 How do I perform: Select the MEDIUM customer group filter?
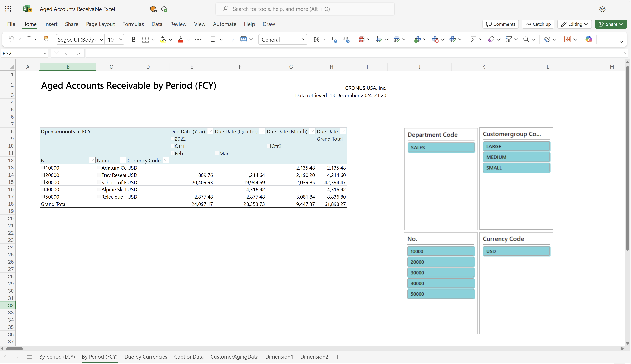(517, 157)
